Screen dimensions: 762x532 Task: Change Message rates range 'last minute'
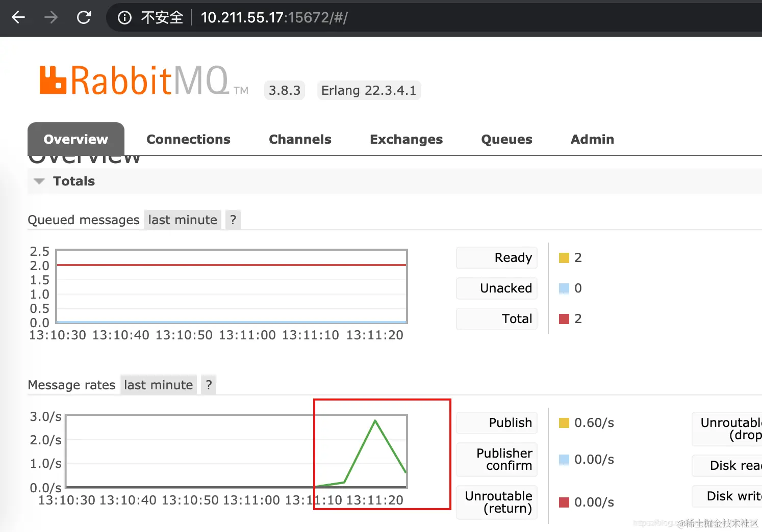click(x=159, y=385)
